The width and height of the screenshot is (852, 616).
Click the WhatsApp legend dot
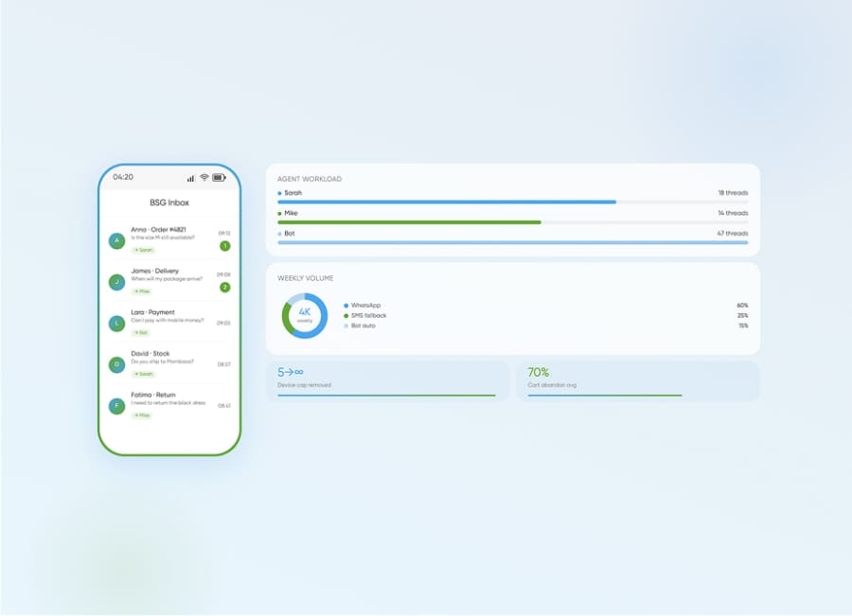tap(346, 306)
